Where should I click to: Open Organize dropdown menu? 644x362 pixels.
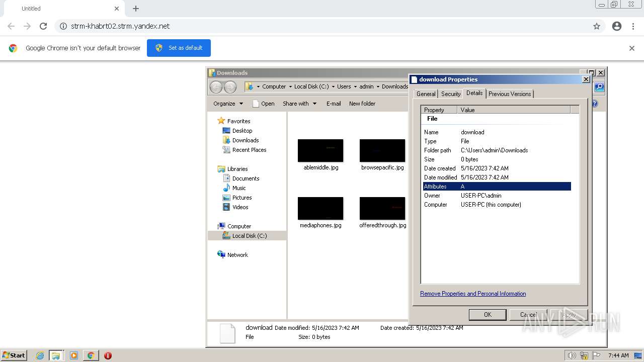[x=228, y=104]
